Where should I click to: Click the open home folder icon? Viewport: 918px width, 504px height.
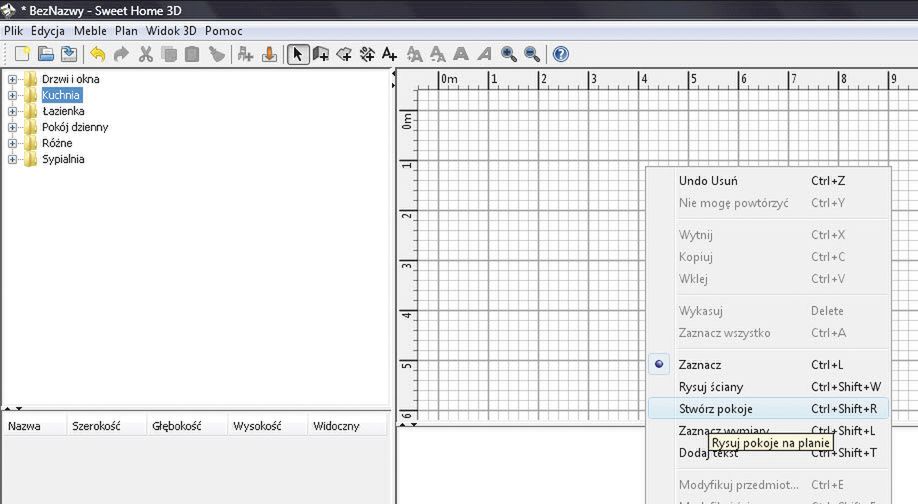point(46,54)
